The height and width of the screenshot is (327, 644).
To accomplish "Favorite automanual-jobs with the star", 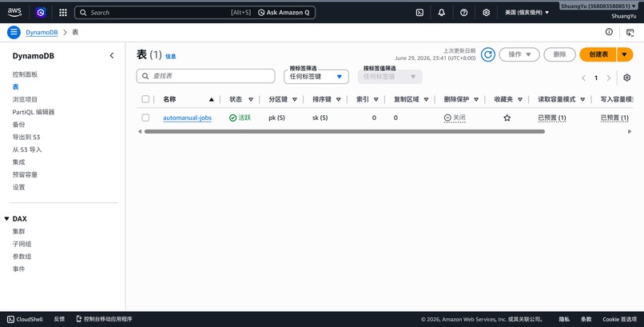I will [507, 118].
